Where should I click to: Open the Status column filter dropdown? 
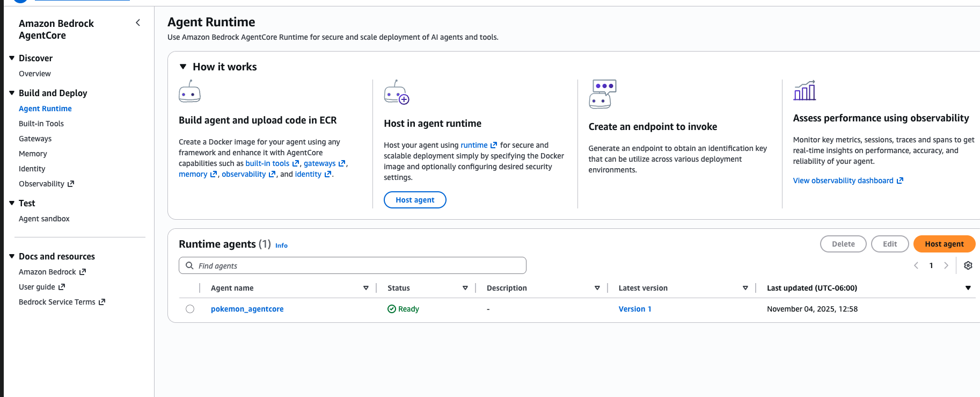(465, 288)
